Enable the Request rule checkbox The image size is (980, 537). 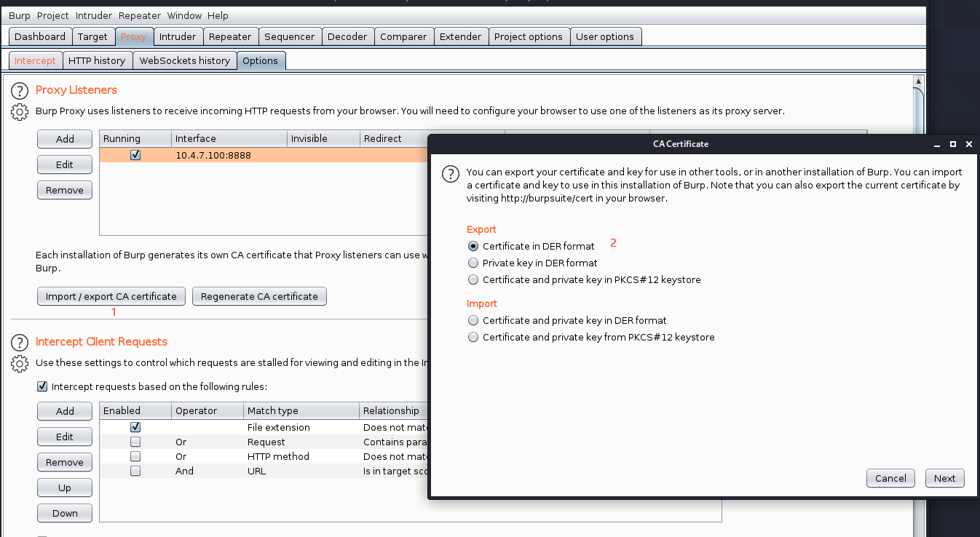135,442
